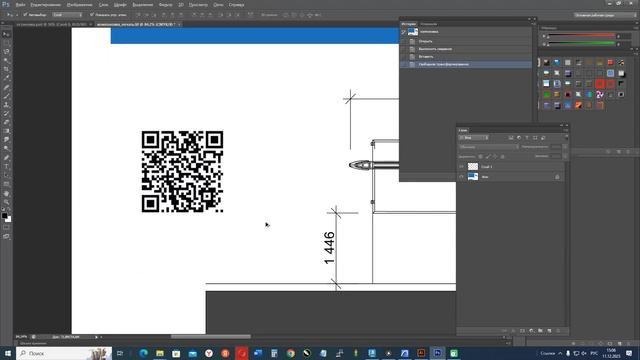Viewport: 640px width, 360px height.
Task: Open the Файл menu
Action: tap(20, 5)
